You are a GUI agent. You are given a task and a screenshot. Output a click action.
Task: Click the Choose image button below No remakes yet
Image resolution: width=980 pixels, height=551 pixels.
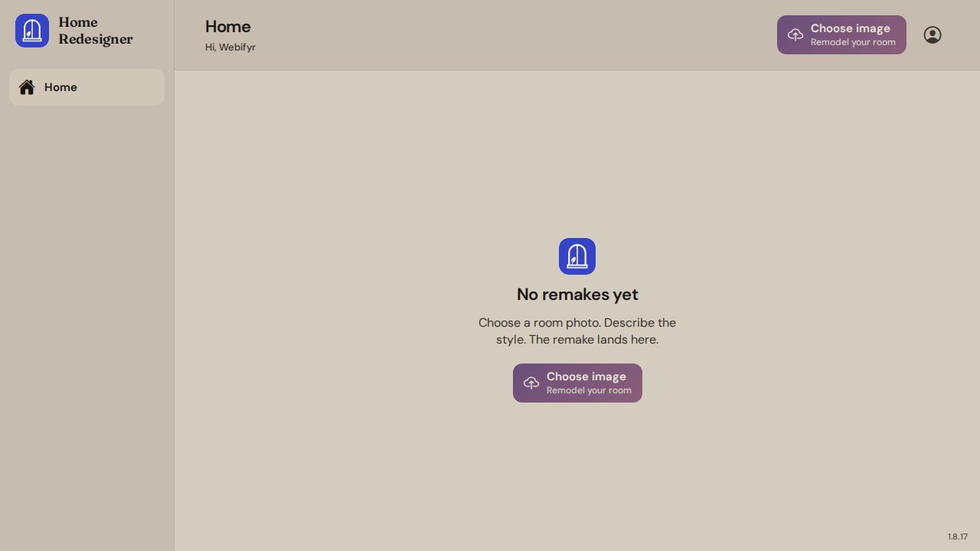click(x=577, y=383)
